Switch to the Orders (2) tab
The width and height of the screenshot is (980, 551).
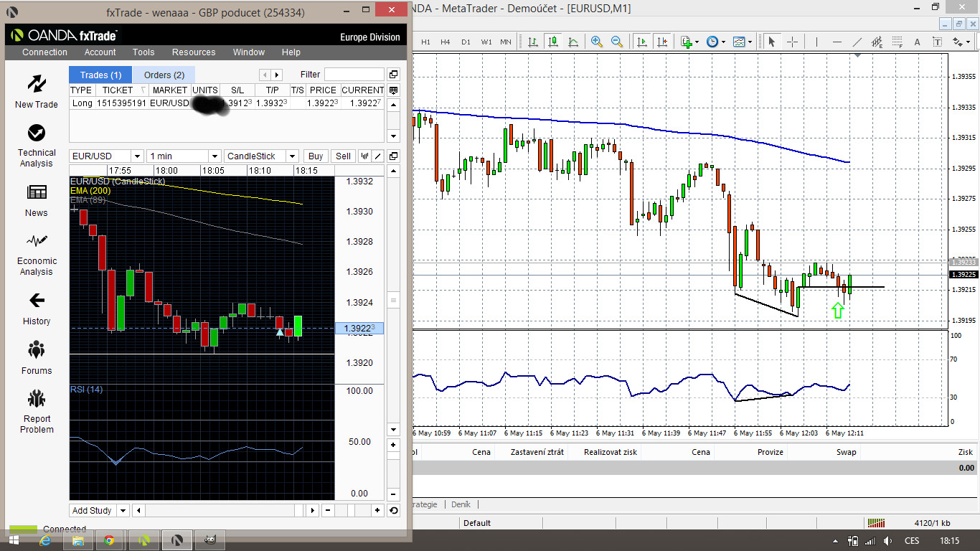pyautogui.click(x=164, y=75)
